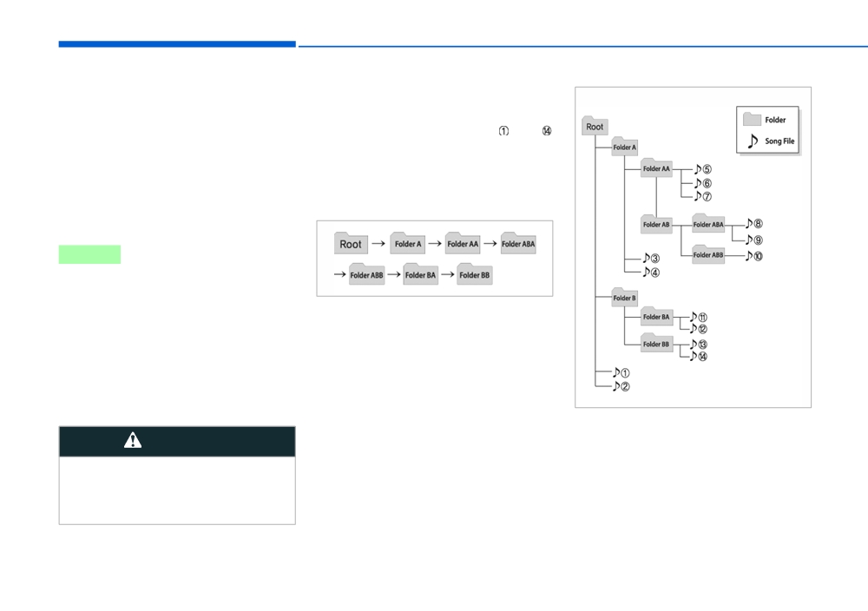
Task: Select song file 4 in Folder A
Action: [651, 272]
